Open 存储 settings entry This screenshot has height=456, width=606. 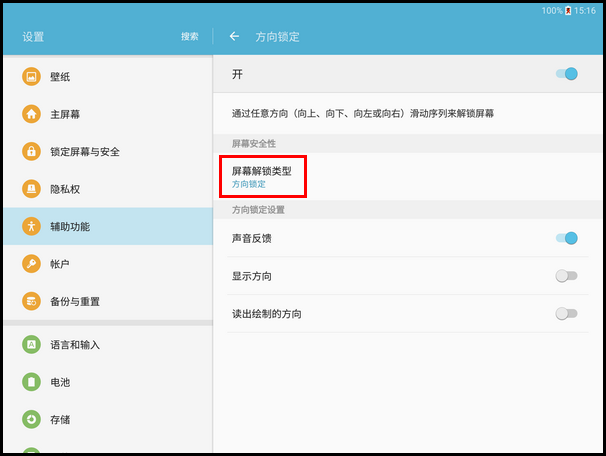click(108, 420)
